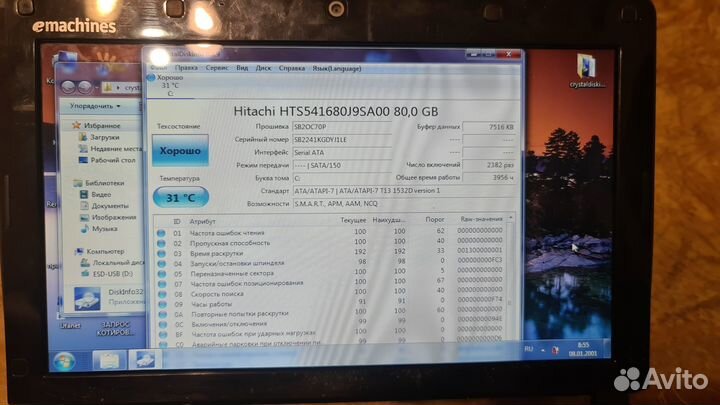Click status circle for Переназначенные сектора row
720x405 pixels.
coord(162,274)
